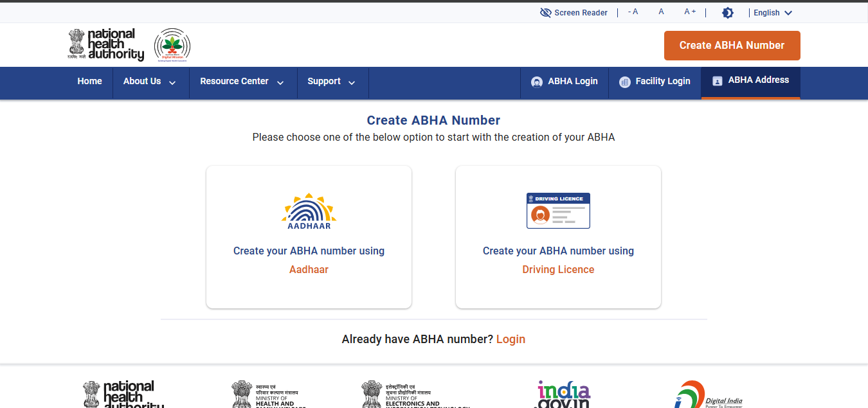Click the Driving Licence card icon

coord(557,210)
